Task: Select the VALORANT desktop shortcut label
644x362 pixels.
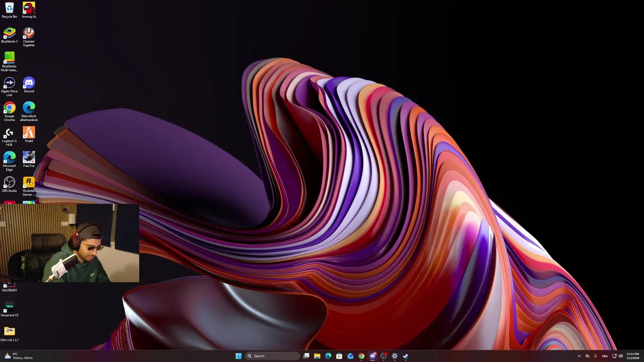Action: pyautogui.click(x=9, y=290)
